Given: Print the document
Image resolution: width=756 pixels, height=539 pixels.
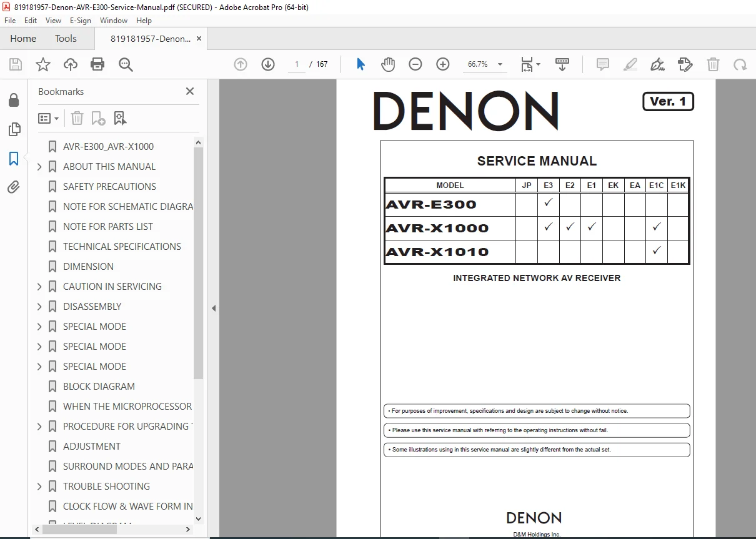Looking at the screenshot, I should pyautogui.click(x=97, y=64).
